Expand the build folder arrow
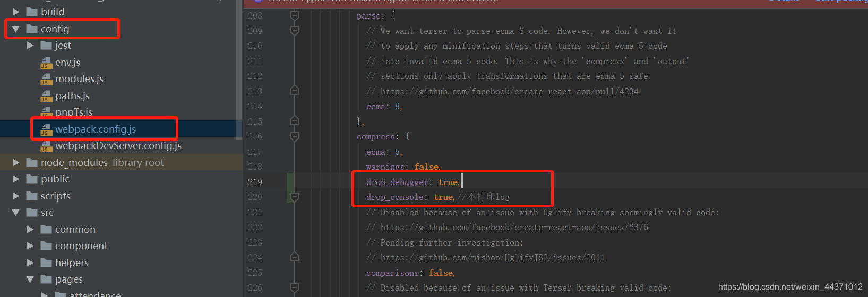The image size is (868, 297). coord(16,12)
